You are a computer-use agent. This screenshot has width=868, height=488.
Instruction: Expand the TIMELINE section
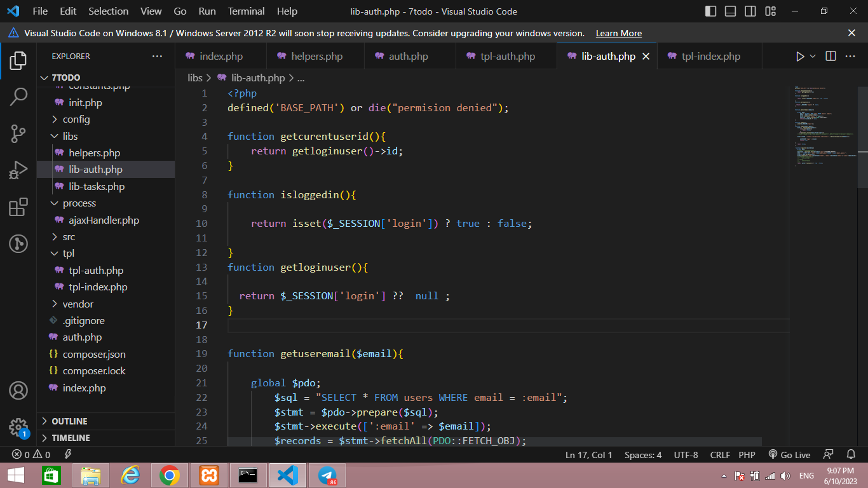coord(105,438)
